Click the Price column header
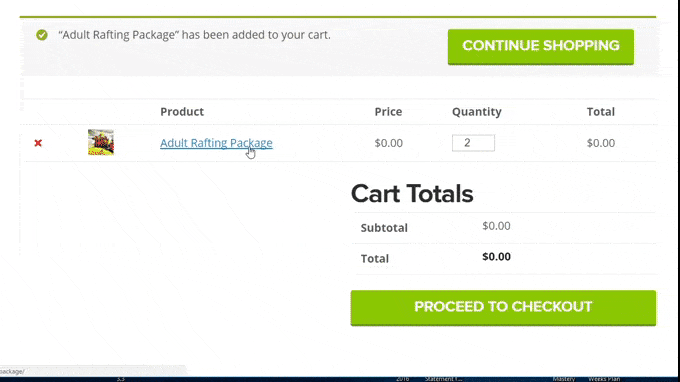 [x=388, y=111]
